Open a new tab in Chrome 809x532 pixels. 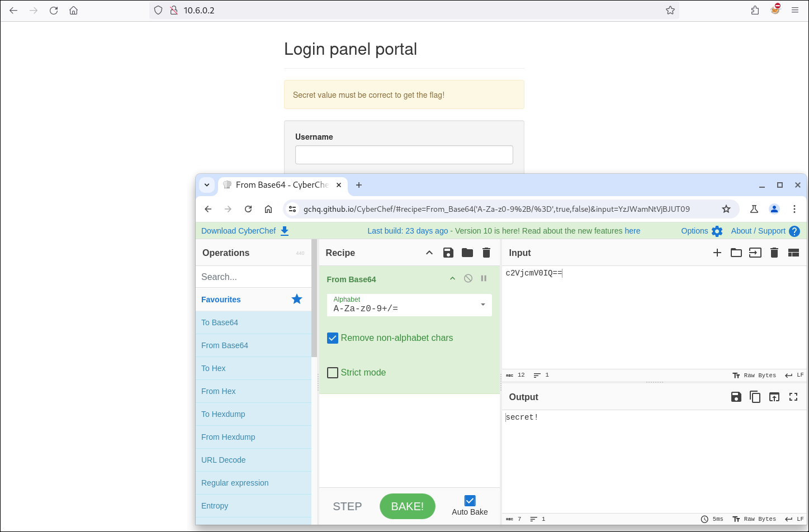pyautogui.click(x=359, y=185)
